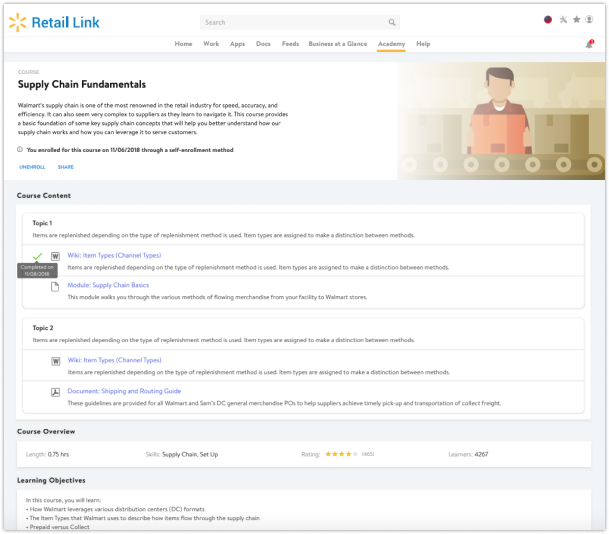This screenshot has height=534, width=609.
Task: Click the PDF icon for Shipping and Routing Guide
Action: pos(56,392)
